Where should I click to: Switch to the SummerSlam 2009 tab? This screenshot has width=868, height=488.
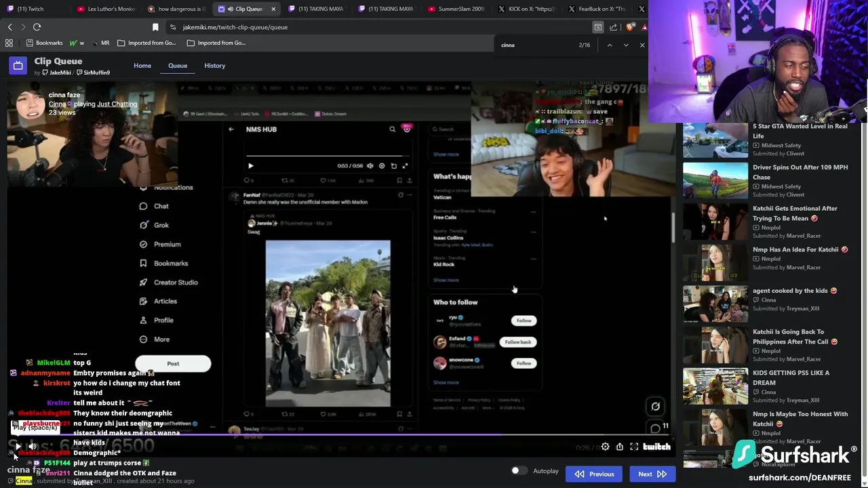point(456,9)
